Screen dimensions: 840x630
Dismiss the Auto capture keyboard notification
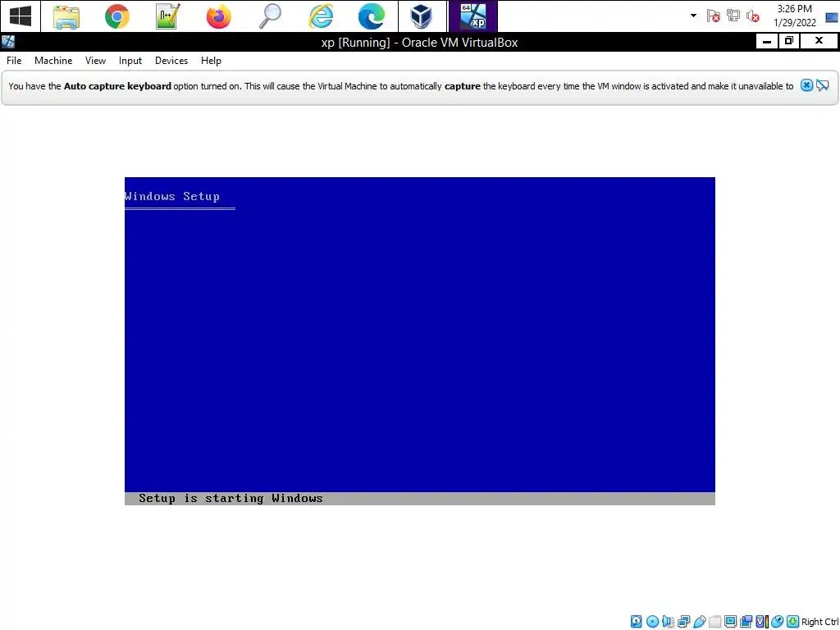806,85
